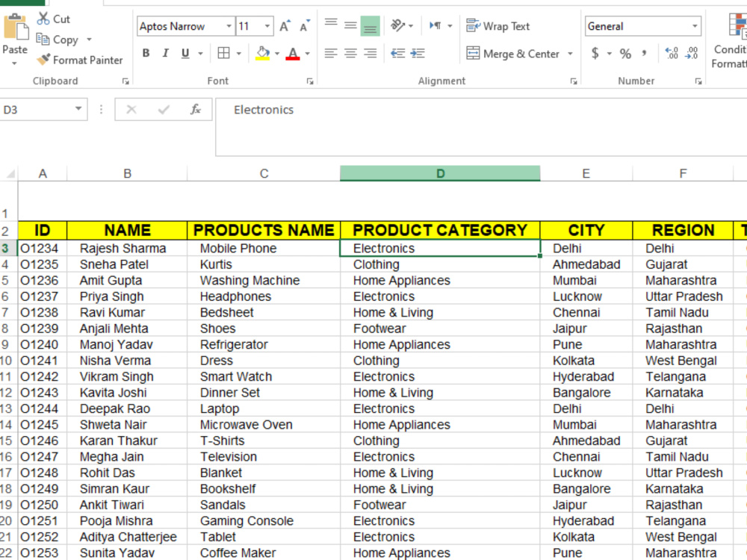Decrease indent of cell
This screenshot has width=747, height=560.
point(398,53)
